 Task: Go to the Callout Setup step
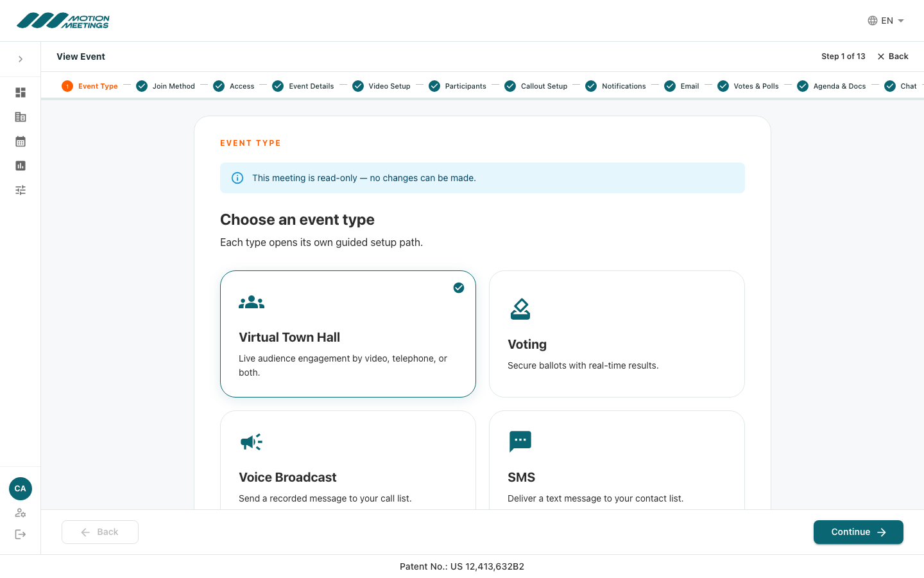click(536, 86)
